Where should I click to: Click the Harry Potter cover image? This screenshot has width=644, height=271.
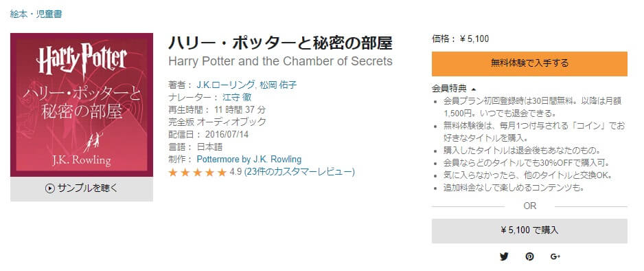click(x=82, y=105)
